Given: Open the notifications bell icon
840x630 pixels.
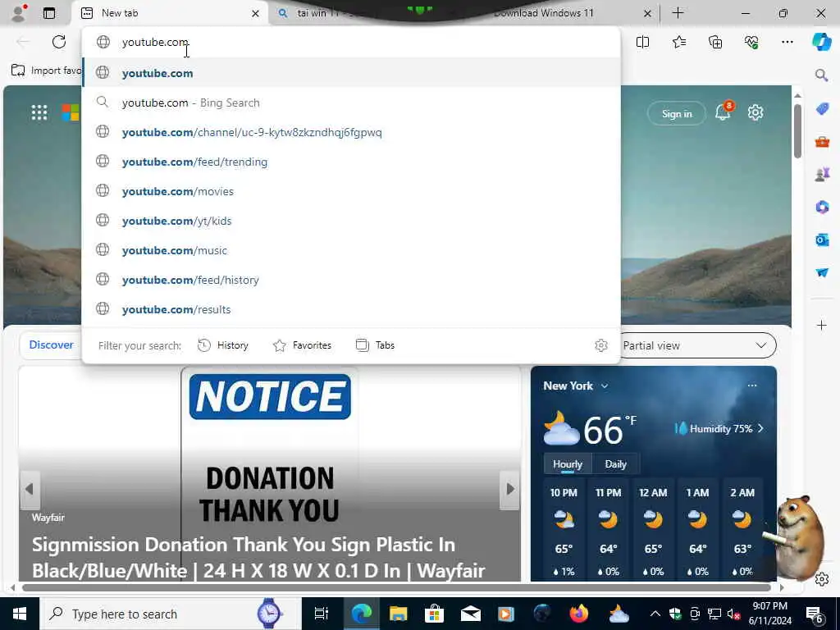Looking at the screenshot, I should click(x=723, y=112).
